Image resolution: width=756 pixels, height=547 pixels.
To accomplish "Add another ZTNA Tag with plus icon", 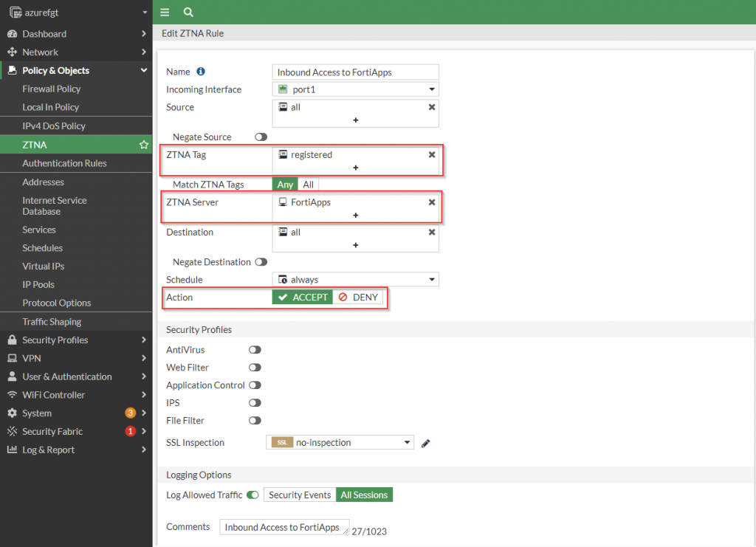I will pyautogui.click(x=355, y=168).
